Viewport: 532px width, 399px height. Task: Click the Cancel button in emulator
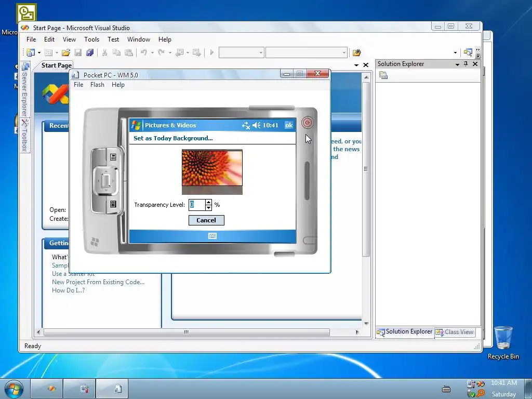(206, 220)
